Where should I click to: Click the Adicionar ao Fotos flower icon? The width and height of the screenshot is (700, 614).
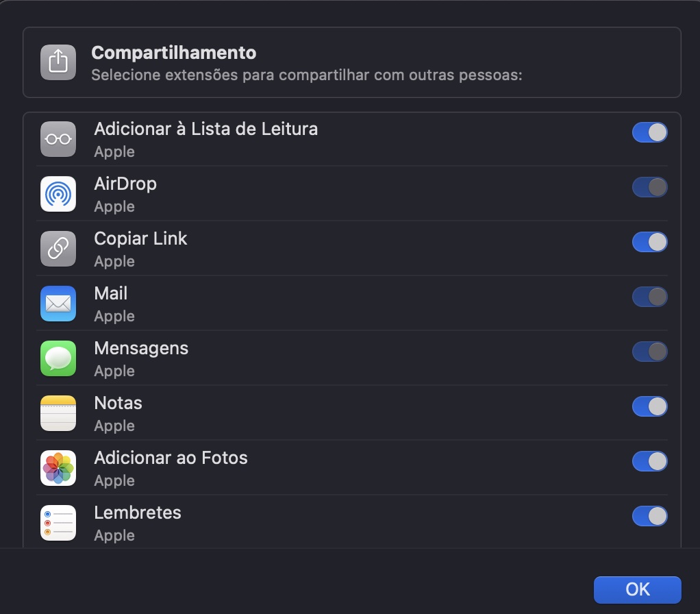click(58, 468)
